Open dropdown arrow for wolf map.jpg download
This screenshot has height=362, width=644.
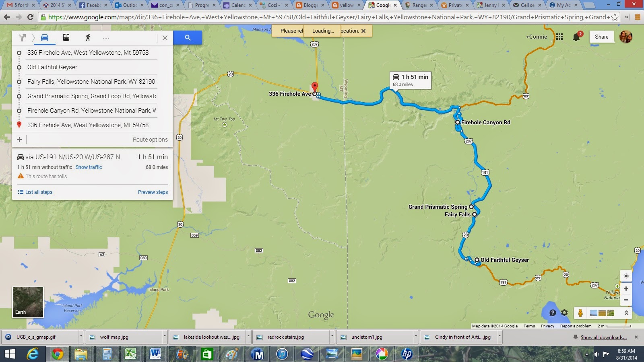click(x=164, y=337)
